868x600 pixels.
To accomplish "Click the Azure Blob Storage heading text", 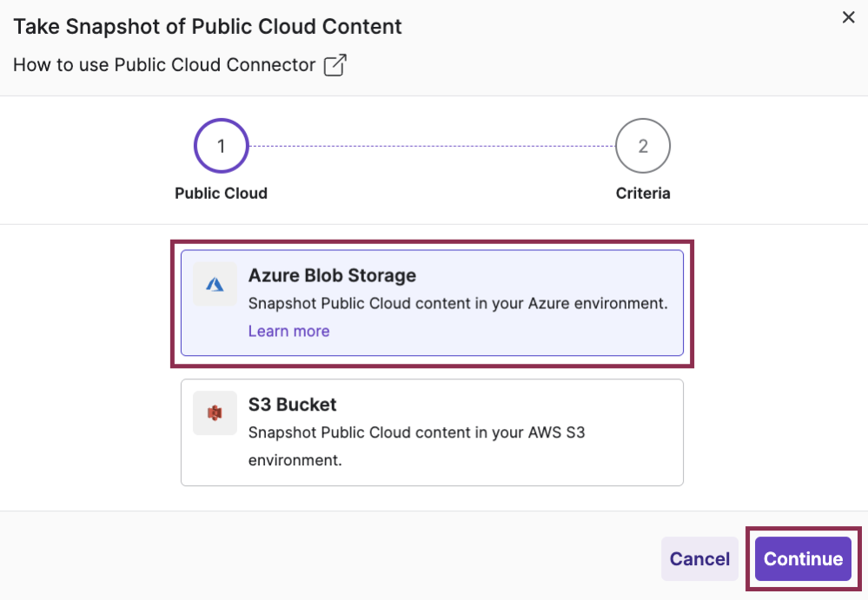I will point(332,275).
